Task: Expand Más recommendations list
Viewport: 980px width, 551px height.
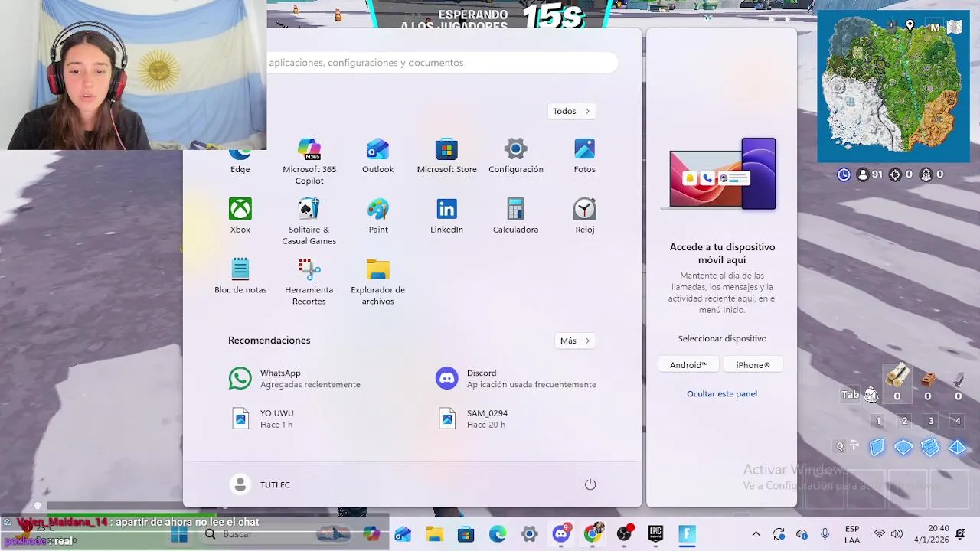Action: (575, 341)
